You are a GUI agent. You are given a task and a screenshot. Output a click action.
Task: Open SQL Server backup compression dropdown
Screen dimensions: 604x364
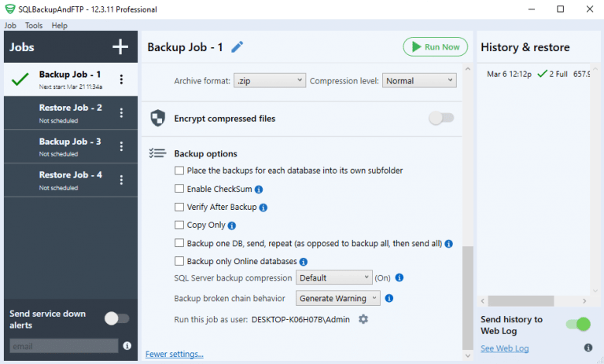tap(334, 278)
